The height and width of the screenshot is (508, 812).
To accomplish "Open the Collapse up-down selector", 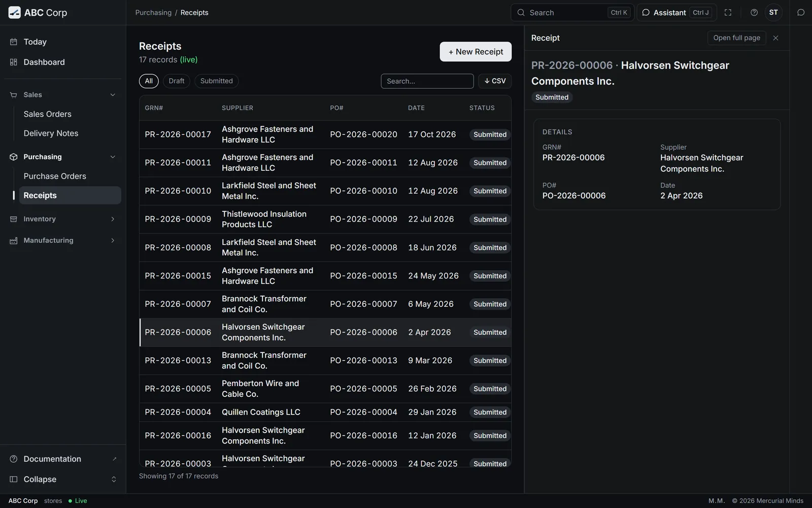I will tap(114, 479).
